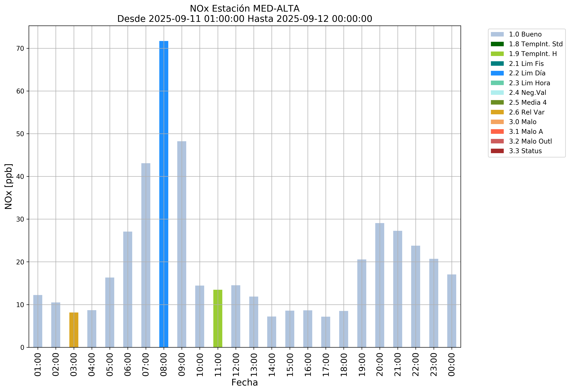The height and width of the screenshot is (392, 570).
Task: Click the 70 y-axis tick label
Action: coord(20,49)
